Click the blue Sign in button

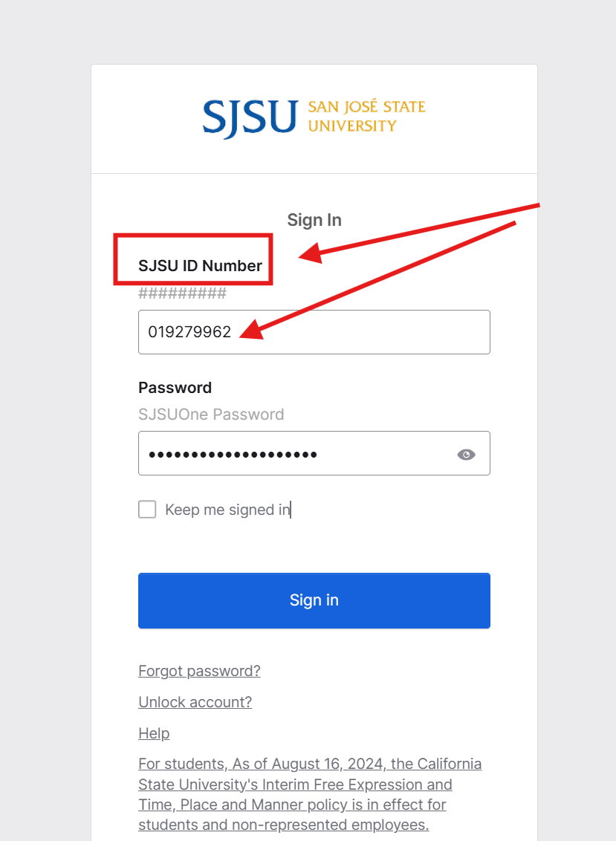click(x=314, y=600)
